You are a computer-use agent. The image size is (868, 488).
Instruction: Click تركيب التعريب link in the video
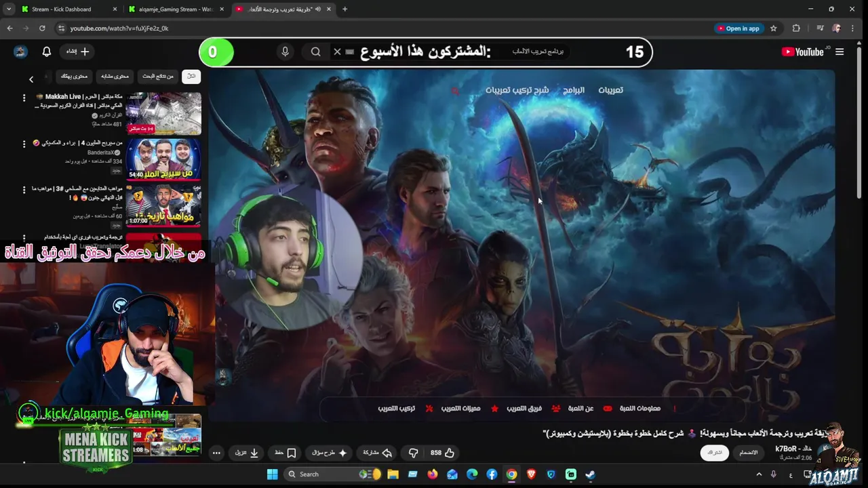click(x=396, y=409)
